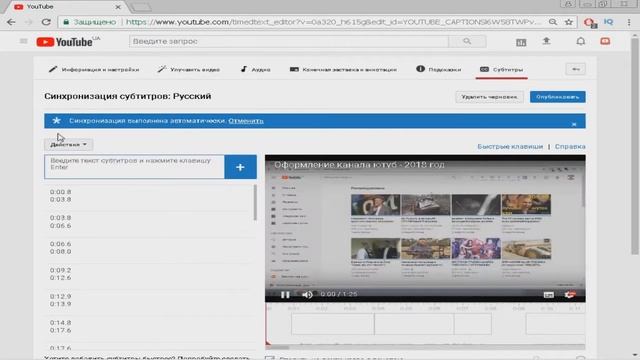
Task: Expand the Действия dropdown
Action: [x=68, y=144]
